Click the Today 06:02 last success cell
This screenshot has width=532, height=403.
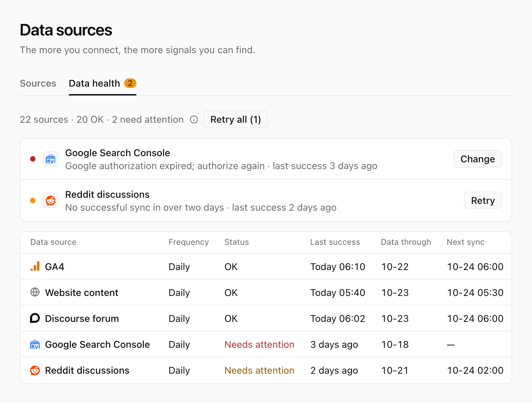[338, 318]
